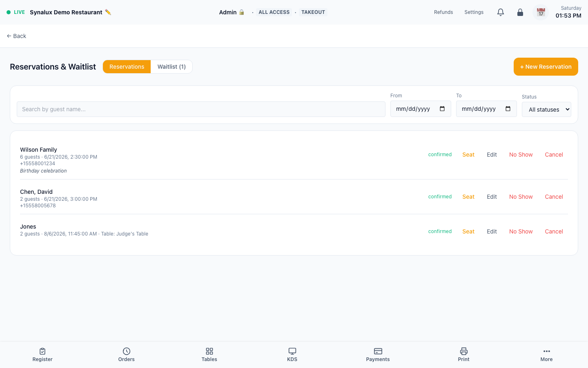Open Register in the bottom bar
Viewport: 588px width, 368px height.
42,355
